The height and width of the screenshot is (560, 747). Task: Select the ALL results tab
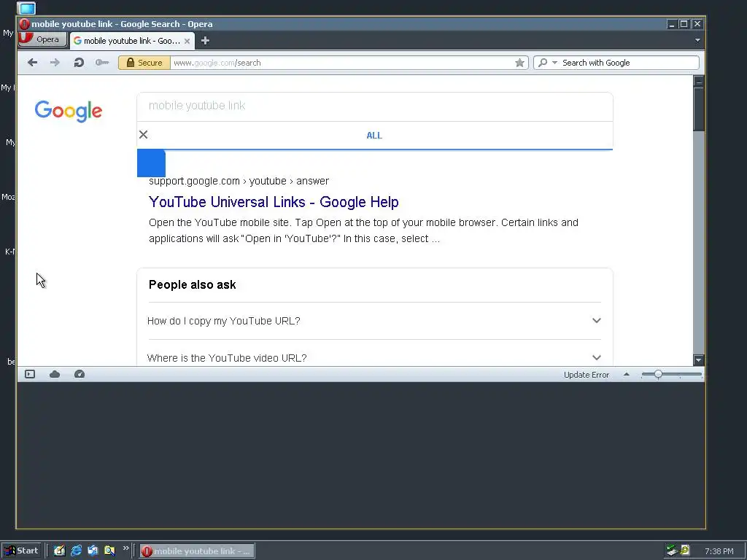374,136
